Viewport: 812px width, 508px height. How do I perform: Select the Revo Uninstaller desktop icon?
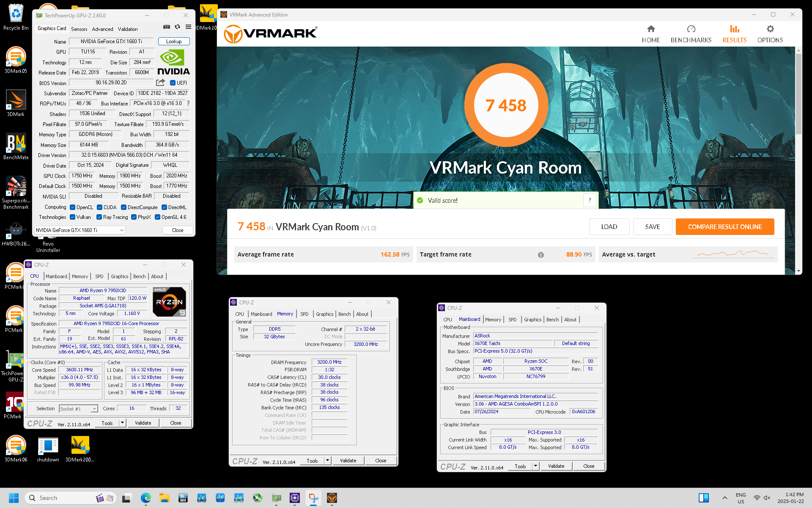(48, 247)
